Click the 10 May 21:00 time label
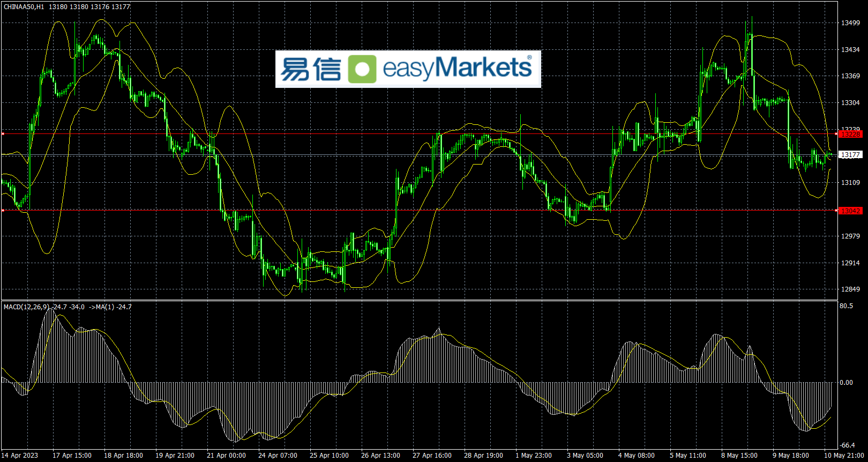The height and width of the screenshot is (462, 868). (x=844, y=456)
